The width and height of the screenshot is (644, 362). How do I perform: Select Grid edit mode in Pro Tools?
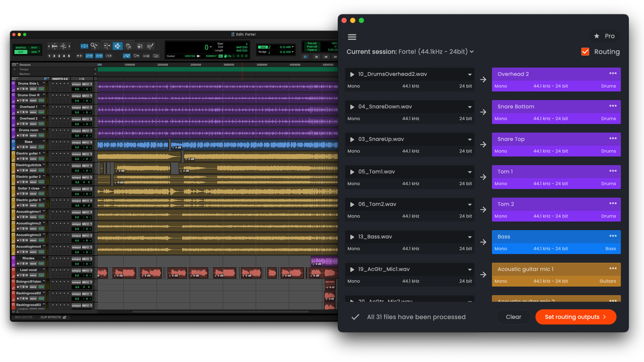[x=34, y=52]
